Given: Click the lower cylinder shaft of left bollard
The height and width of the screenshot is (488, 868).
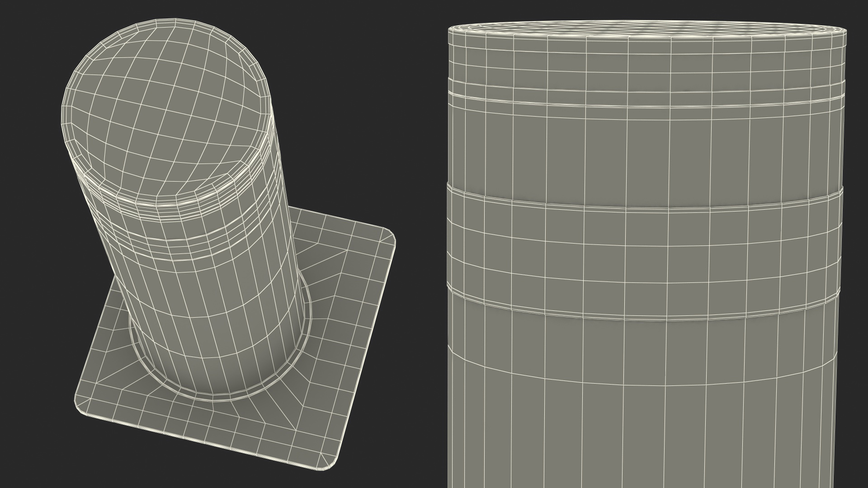Looking at the screenshot, I should [217, 325].
